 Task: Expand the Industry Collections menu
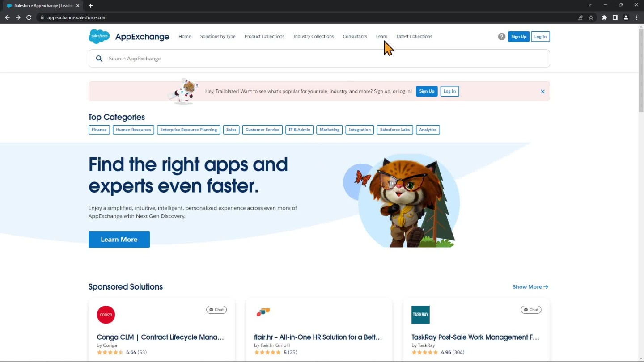(314, 37)
